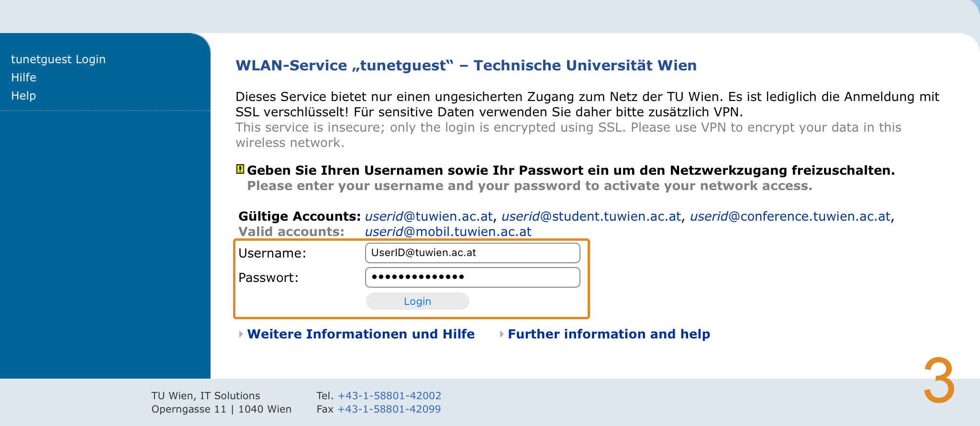Open the Further information and help link

pyautogui.click(x=609, y=334)
